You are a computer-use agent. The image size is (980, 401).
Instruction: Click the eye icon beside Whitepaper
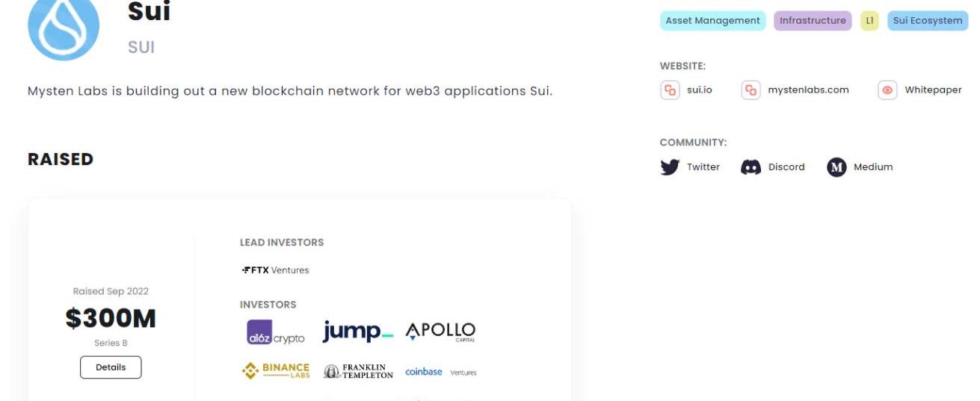[887, 90]
